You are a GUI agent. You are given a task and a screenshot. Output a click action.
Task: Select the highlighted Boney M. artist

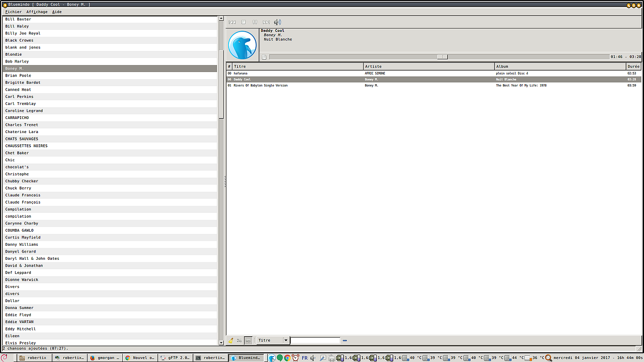pos(110,68)
